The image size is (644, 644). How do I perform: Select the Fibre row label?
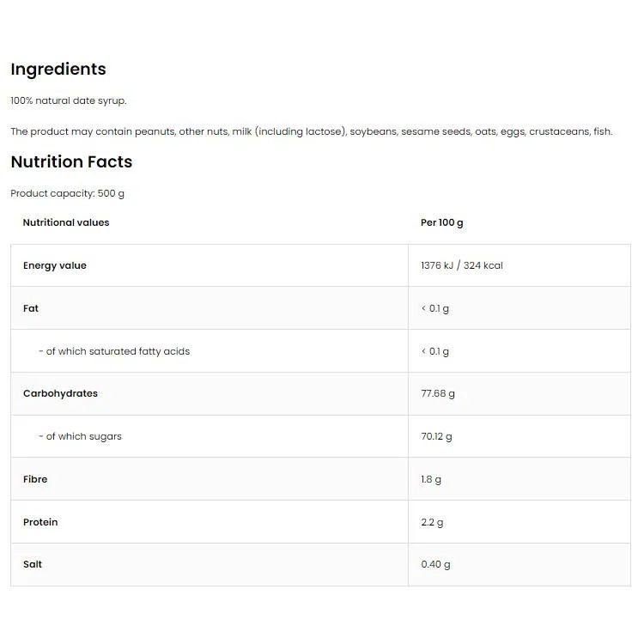coord(35,479)
